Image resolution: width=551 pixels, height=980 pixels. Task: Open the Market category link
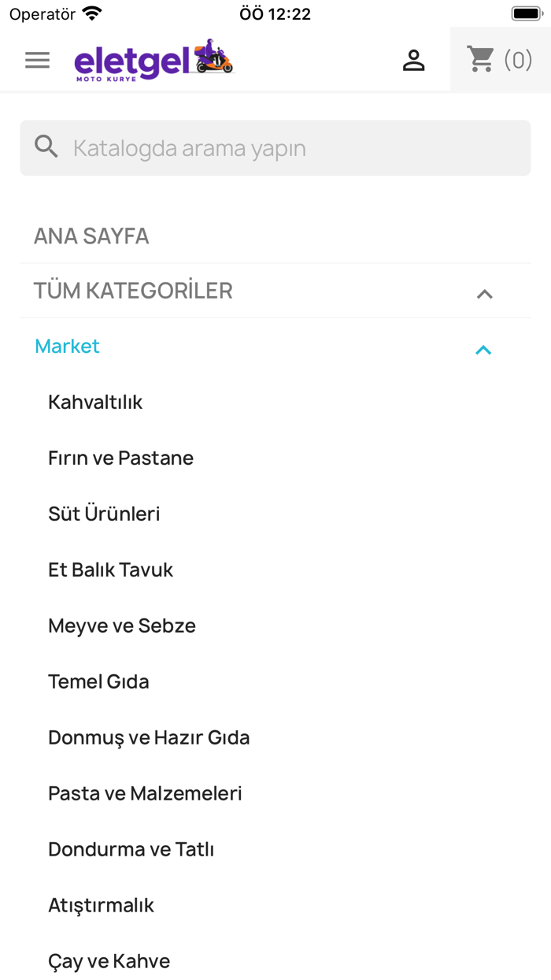(68, 347)
